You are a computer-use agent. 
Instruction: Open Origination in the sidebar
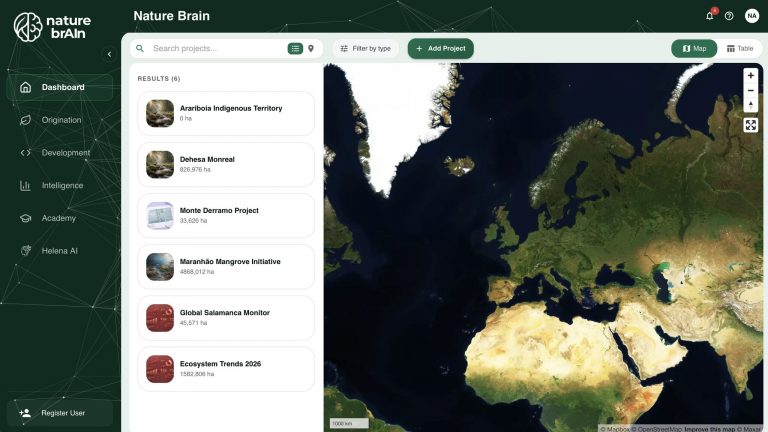pyautogui.click(x=60, y=120)
